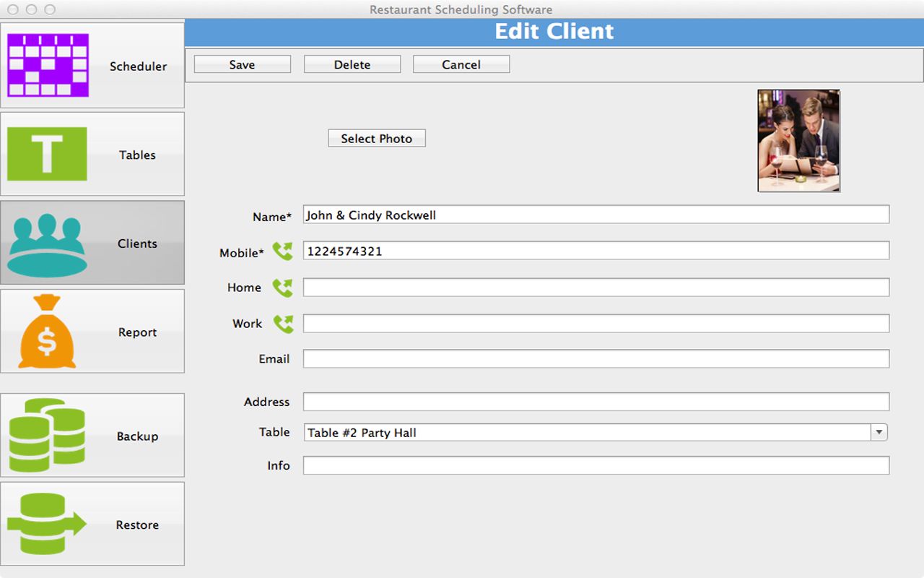Image resolution: width=924 pixels, height=578 pixels.
Task: Open the Report section label
Action: click(x=137, y=332)
